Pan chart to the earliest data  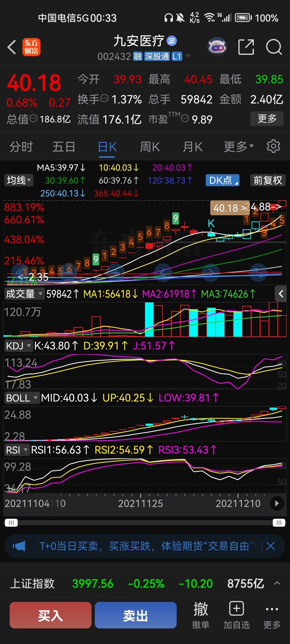point(20,273)
